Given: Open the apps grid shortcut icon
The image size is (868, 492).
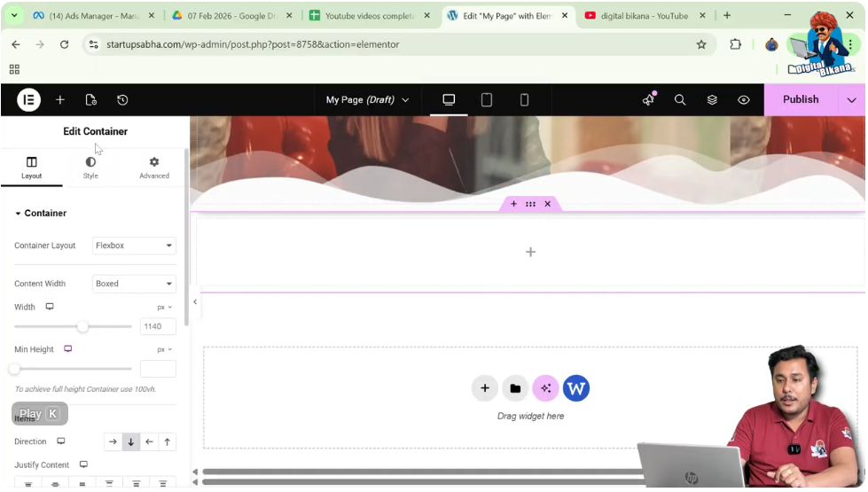Looking at the screenshot, I should click(14, 69).
